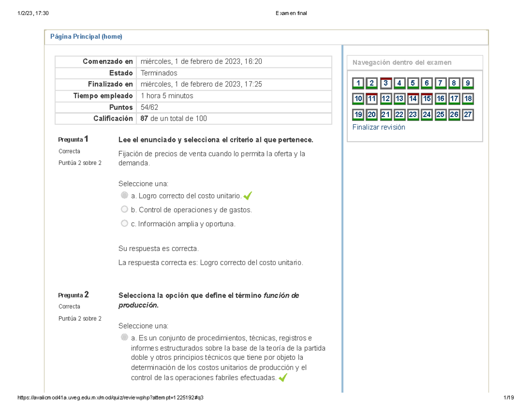The height and width of the screenshot is (411, 532).
Task: Click the "Finalizar revisión" link
Action: tap(379, 127)
